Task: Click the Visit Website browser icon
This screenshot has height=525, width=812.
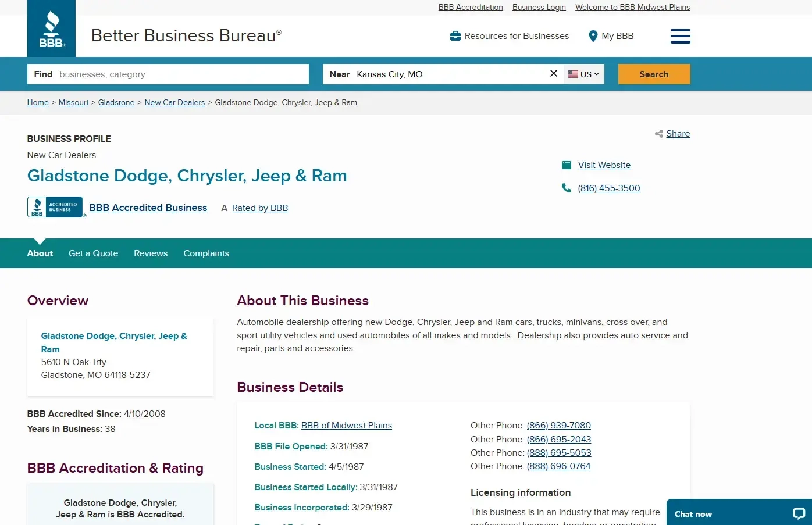Action: click(x=566, y=165)
